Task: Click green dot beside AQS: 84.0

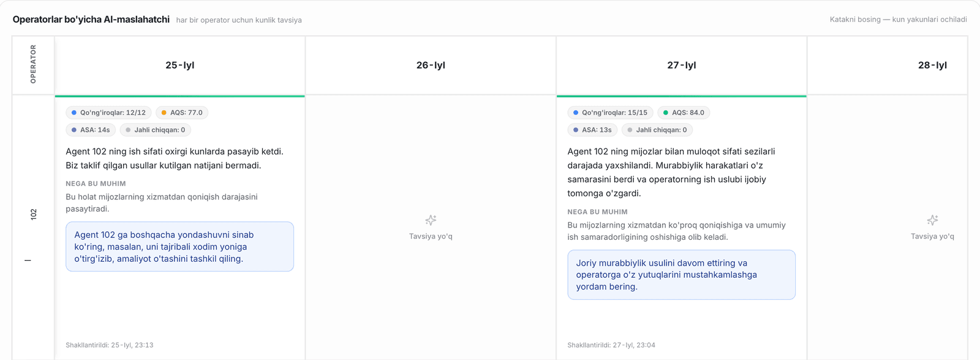Action: click(x=666, y=113)
